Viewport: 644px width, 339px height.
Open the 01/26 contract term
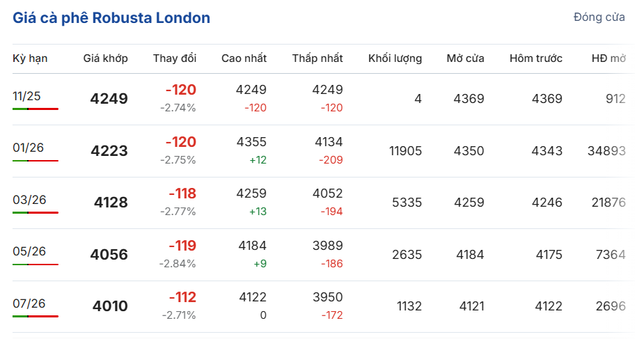[x=28, y=148]
